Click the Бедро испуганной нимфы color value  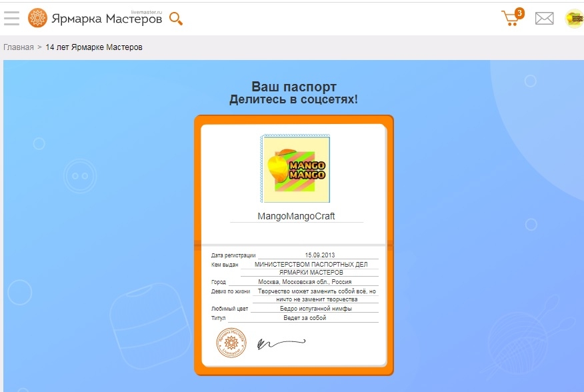pos(316,309)
